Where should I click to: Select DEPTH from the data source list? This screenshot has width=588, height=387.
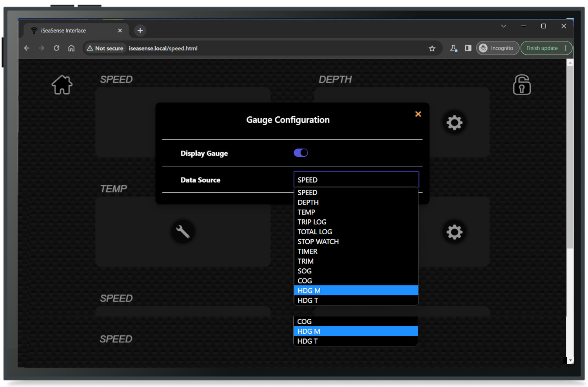pos(308,203)
